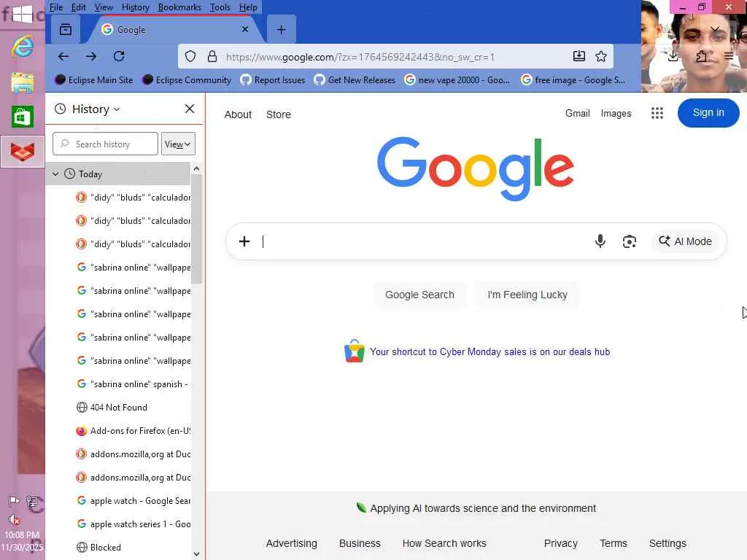
Task: Open 404 Not Found history entry
Action: tap(119, 408)
